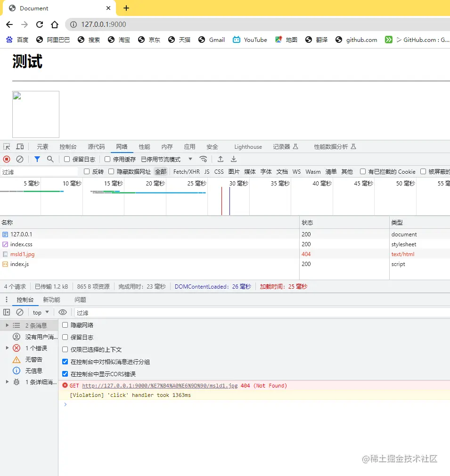Viewport: 450px width, 476px height.
Task: Activate the inspect element picker icon
Action: tap(7, 146)
